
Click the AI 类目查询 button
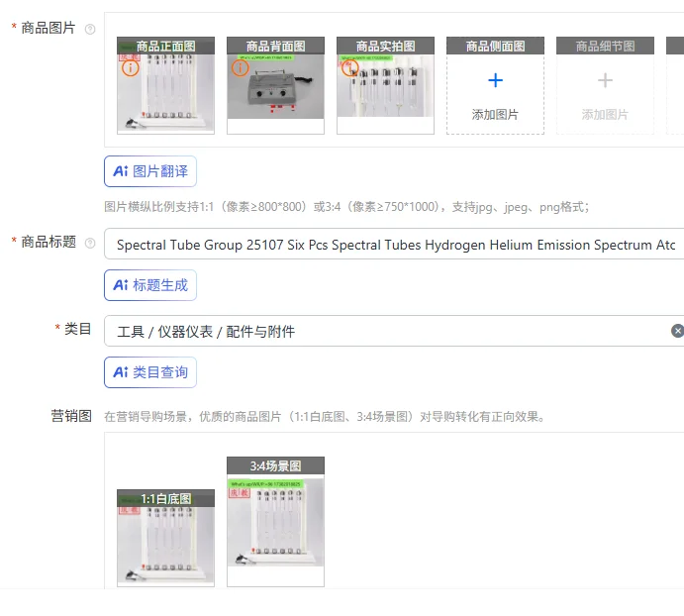tap(150, 372)
